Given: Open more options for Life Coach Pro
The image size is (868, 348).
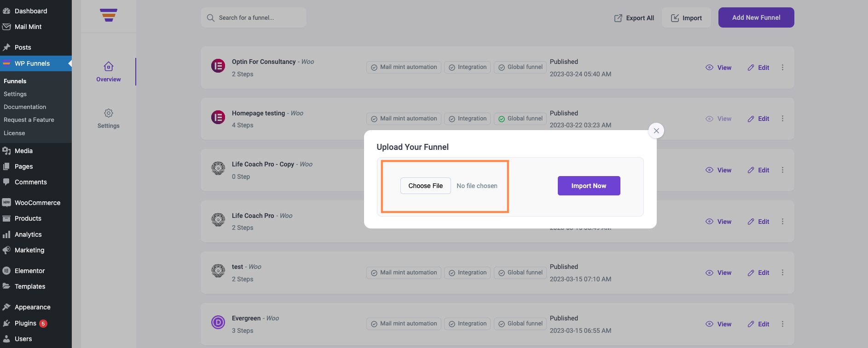Looking at the screenshot, I should coord(782,222).
